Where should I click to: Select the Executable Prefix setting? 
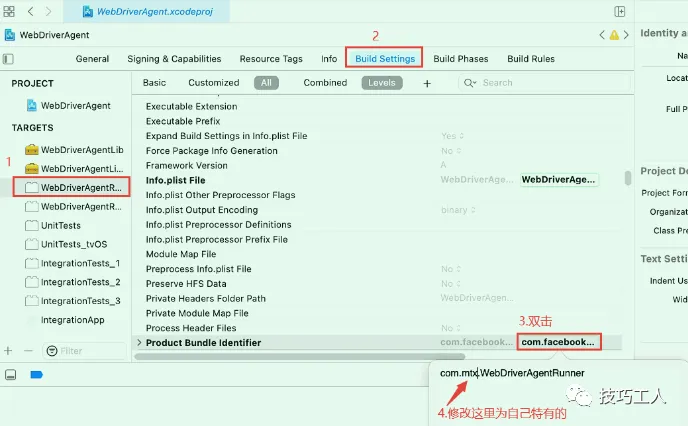pyautogui.click(x=183, y=121)
